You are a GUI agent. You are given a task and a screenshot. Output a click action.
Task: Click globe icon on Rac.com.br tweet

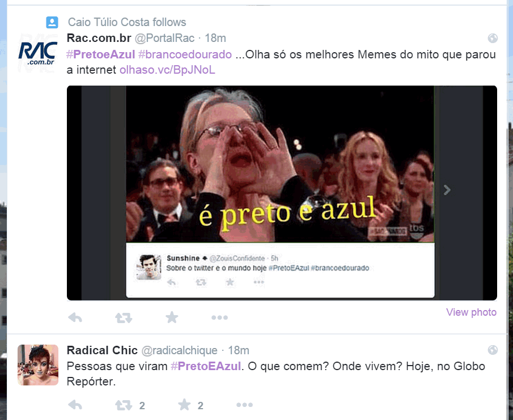coord(493,39)
